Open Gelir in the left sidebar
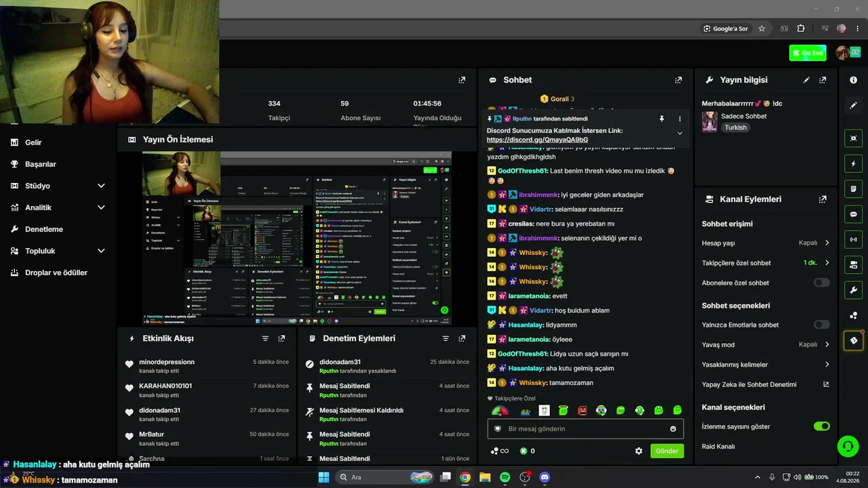 coord(33,142)
